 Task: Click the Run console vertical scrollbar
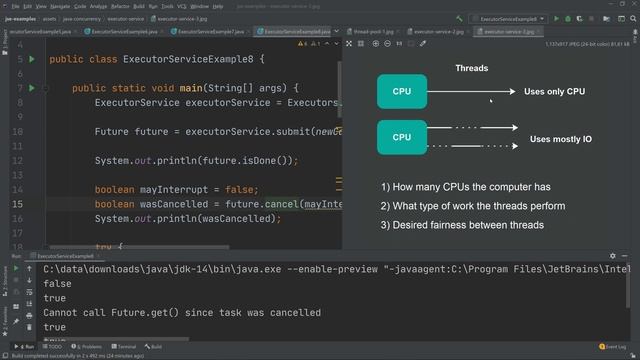[628, 286]
